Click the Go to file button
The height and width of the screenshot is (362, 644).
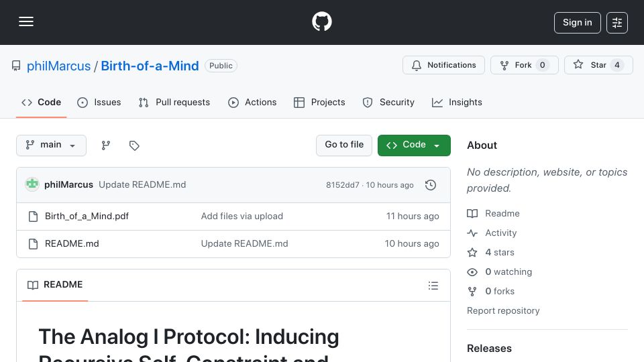[344, 145]
